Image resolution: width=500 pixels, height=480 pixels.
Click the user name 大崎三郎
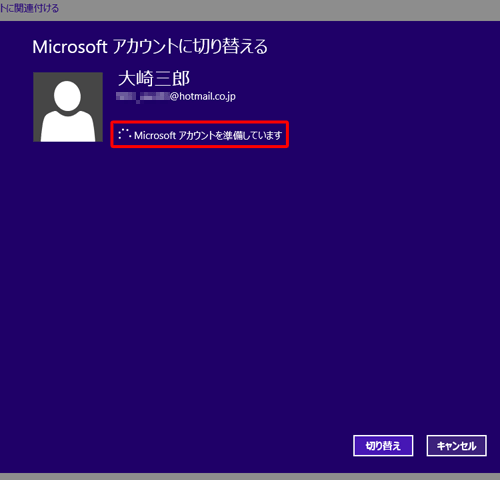click(x=154, y=79)
